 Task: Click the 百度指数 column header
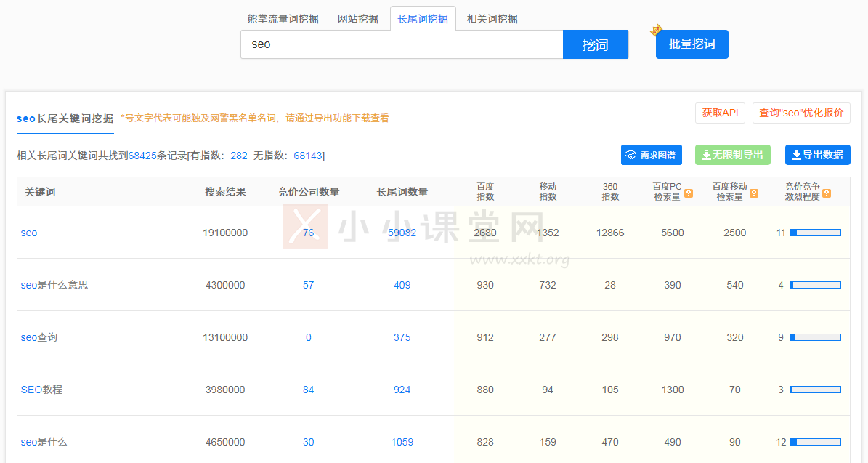click(485, 192)
